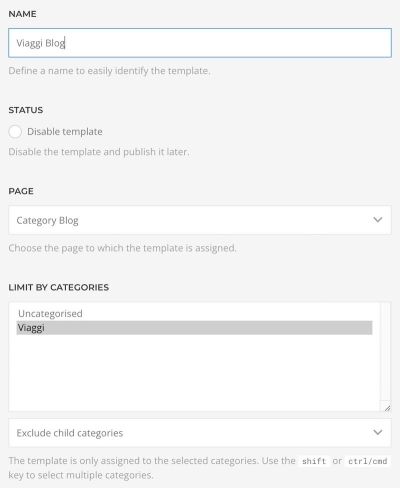This screenshot has width=400, height=488.
Task: Click the NAME field label
Action: (x=22, y=14)
